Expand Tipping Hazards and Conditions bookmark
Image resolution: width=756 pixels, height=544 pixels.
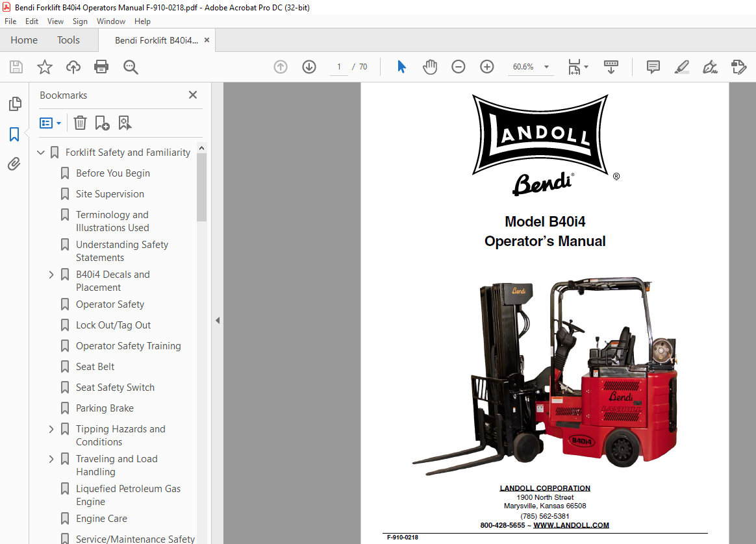pos(51,429)
